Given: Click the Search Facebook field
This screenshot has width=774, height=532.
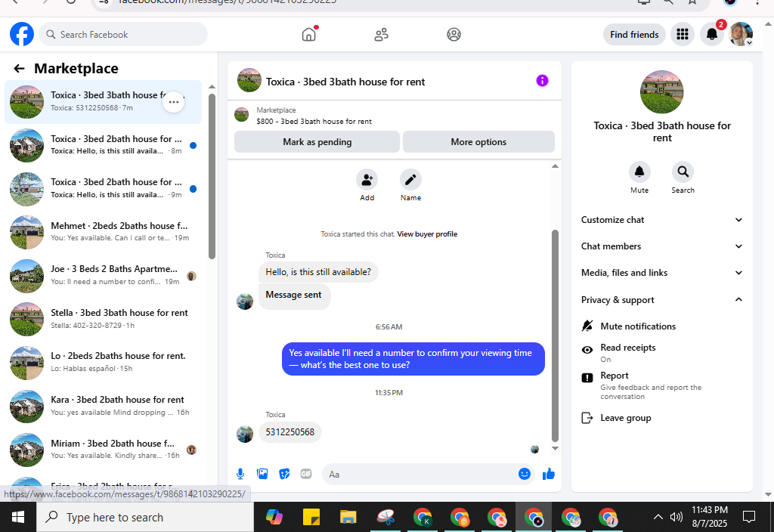Looking at the screenshot, I should (123, 35).
